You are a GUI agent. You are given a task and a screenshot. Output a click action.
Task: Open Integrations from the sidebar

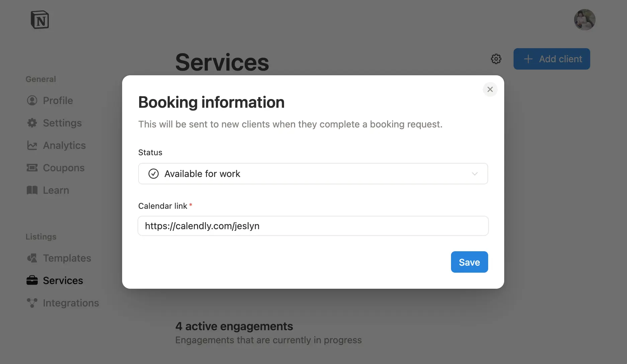pos(71,303)
